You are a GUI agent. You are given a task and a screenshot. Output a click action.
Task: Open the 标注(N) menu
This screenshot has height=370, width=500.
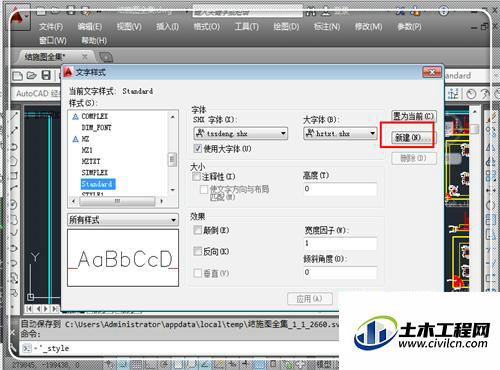pos(327,27)
